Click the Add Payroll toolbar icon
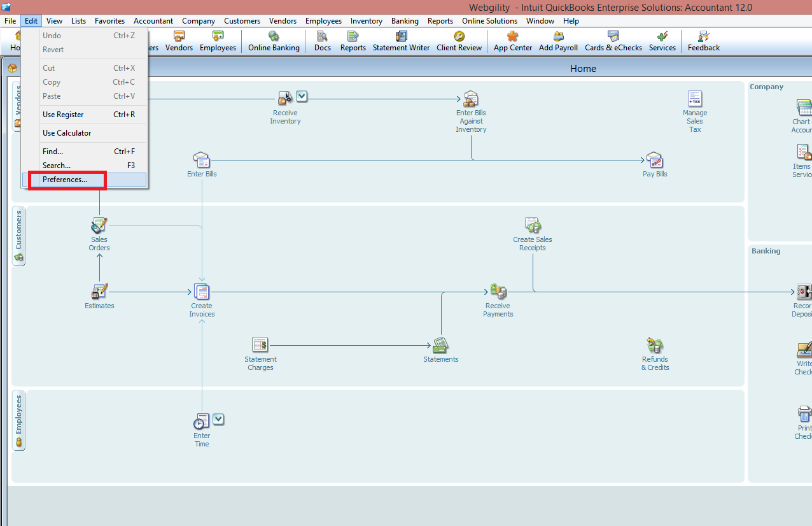Image resolution: width=812 pixels, height=526 pixels. (558, 41)
